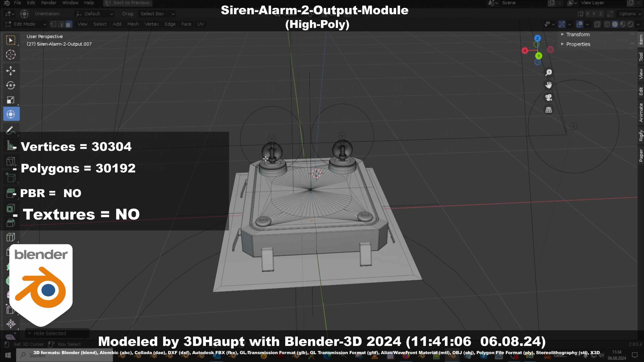This screenshot has height=362, width=644.
Task: Open the gizmo settings dropdown arrow
Action: click(570, 24)
